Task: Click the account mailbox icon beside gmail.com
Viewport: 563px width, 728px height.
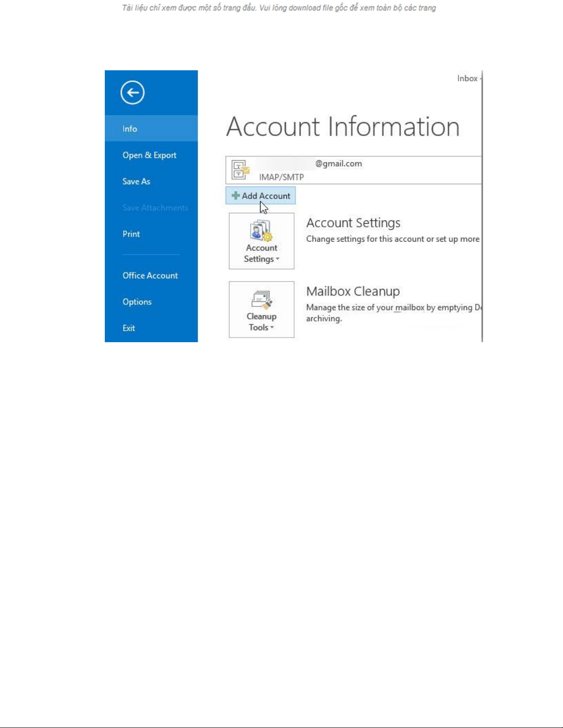Action: pos(240,170)
